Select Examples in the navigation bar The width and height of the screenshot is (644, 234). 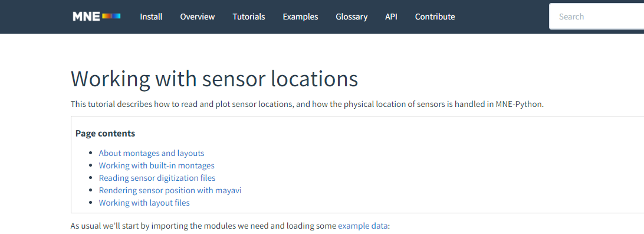tap(301, 17)
